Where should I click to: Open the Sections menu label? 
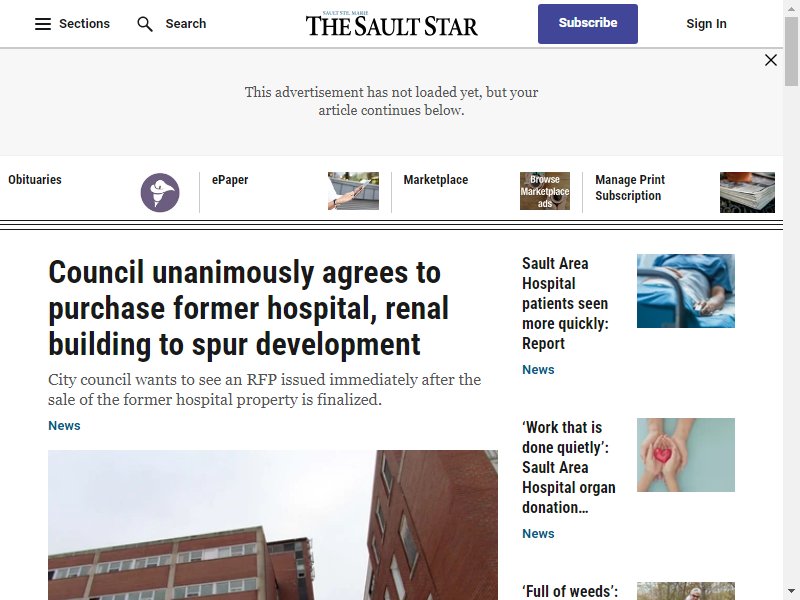84,24
